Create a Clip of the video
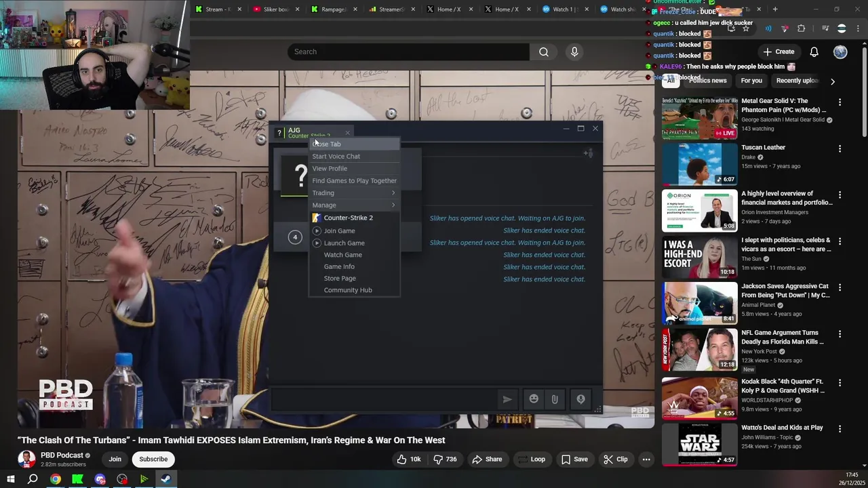This screenshot has height=488, width=868. point(616,460)
